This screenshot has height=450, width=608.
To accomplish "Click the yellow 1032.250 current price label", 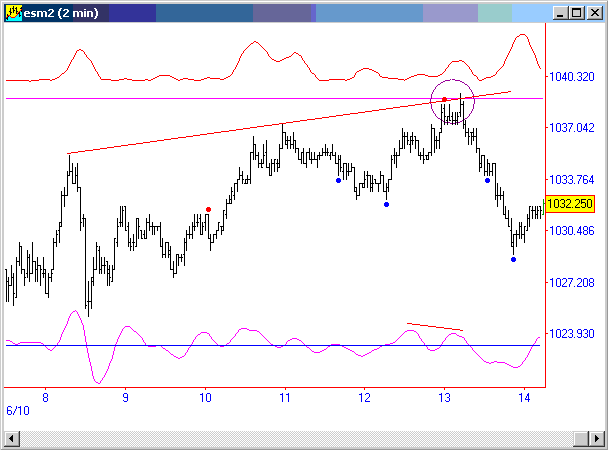I will [575, 204].
